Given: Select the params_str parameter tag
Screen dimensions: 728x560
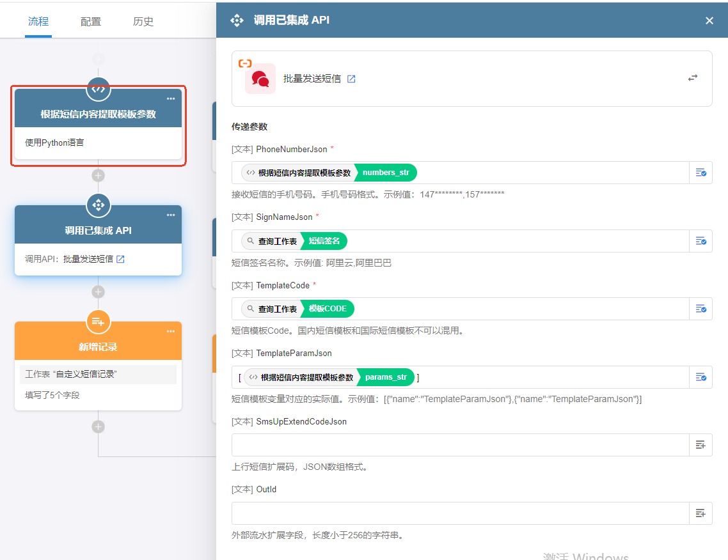Looking at the screenshot, I should click(386, 377).
